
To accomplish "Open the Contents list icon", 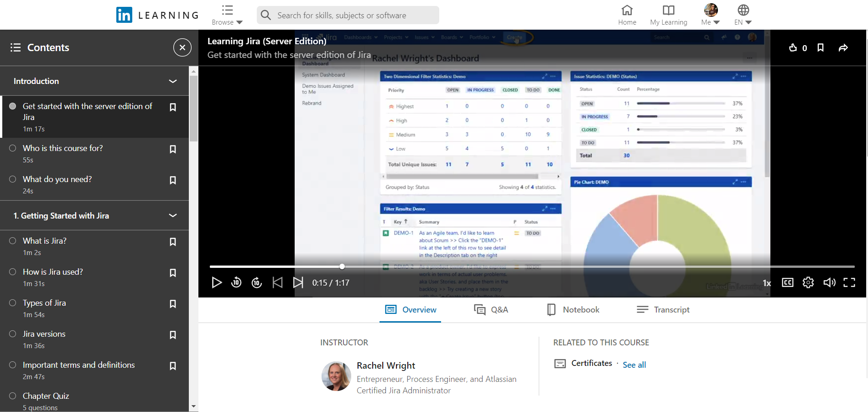I will coord(15,47).
